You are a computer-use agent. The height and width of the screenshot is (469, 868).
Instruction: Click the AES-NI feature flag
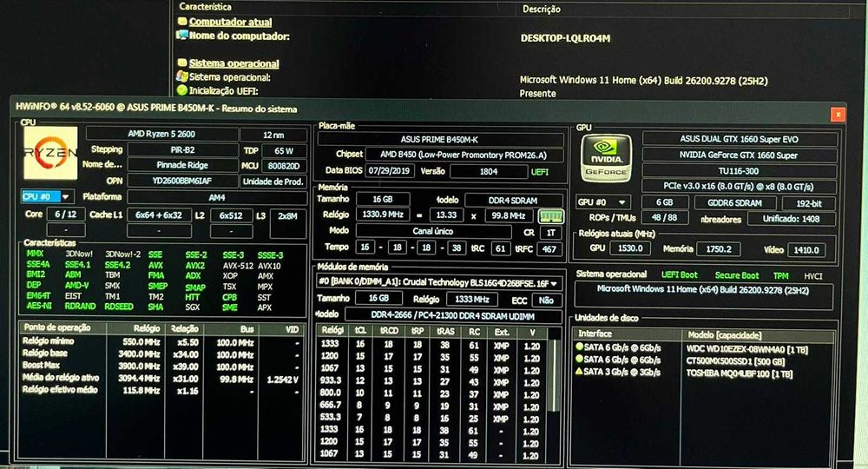(x=39, y=306)
